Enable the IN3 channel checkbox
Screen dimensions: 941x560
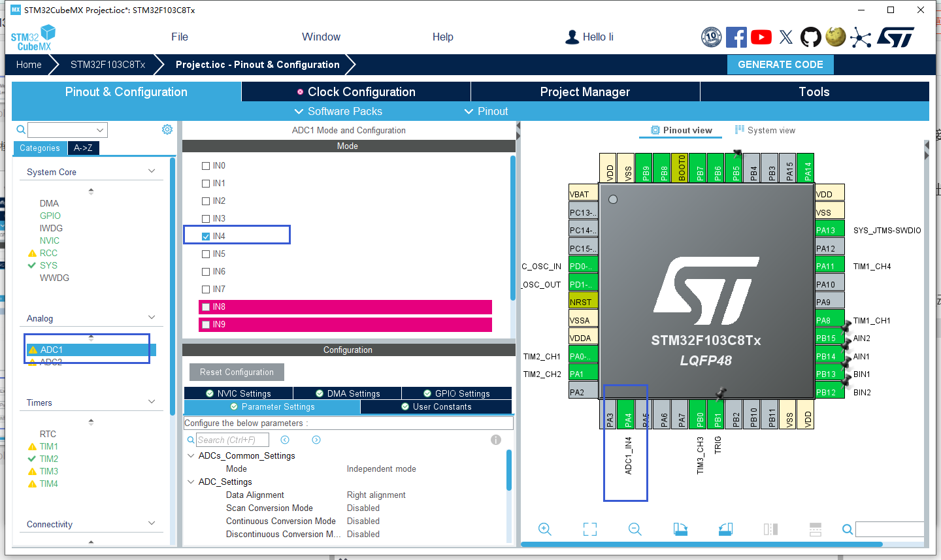(x=206, y=219)
